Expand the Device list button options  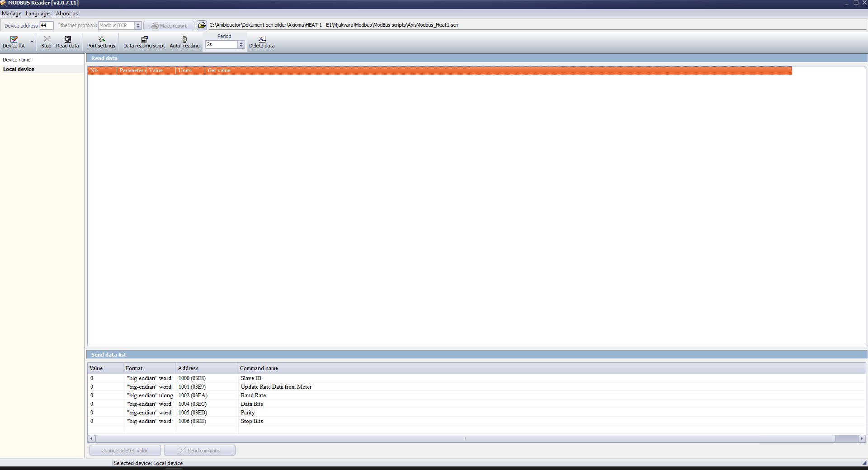click(31, 42)
